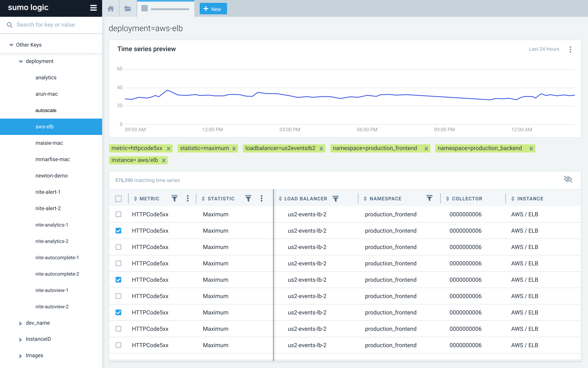
Task: Remove the namespace=production_backend filter chip
Action: point(531,148)
